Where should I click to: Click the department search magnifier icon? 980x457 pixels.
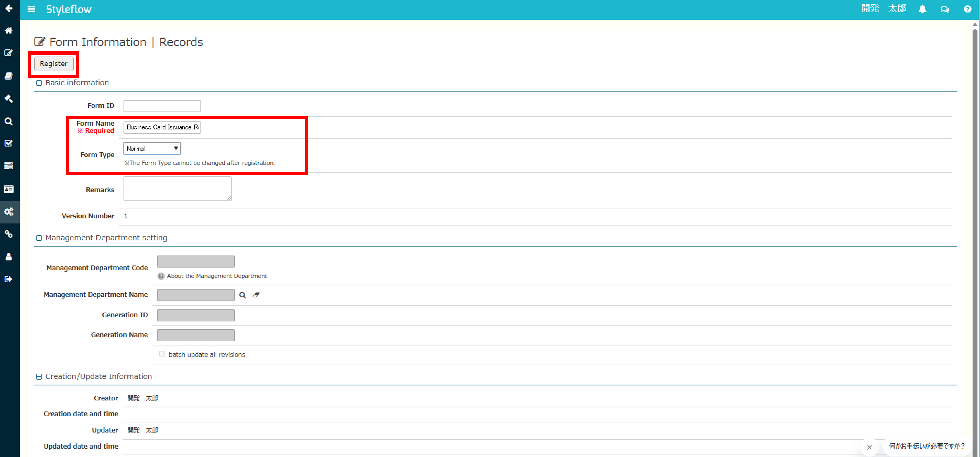pos(242,295)
